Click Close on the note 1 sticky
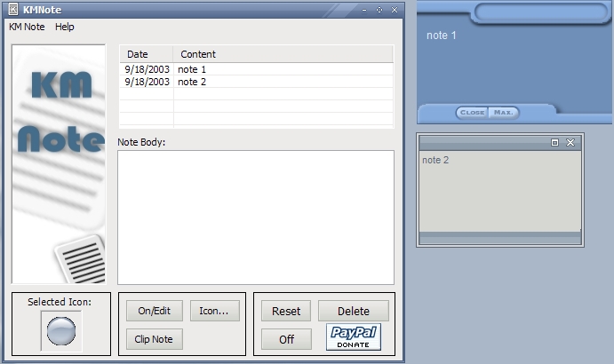 [472, 113]
